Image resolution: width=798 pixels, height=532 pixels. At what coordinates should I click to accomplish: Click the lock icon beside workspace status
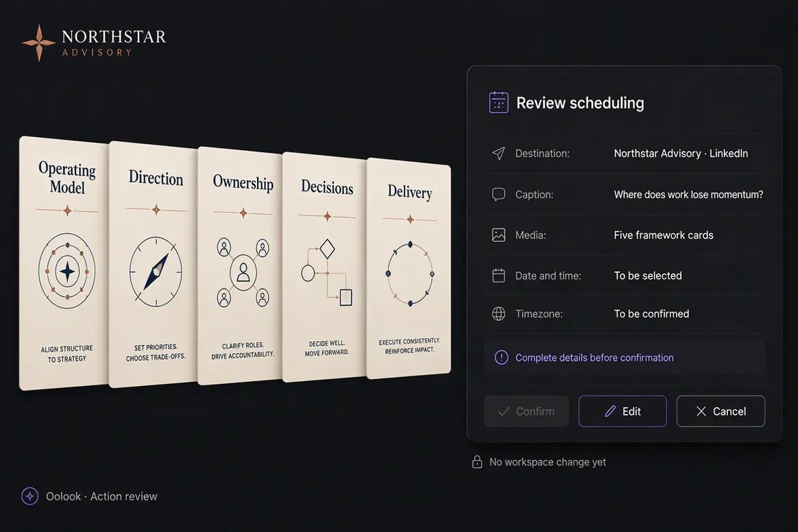coord(477,462)
